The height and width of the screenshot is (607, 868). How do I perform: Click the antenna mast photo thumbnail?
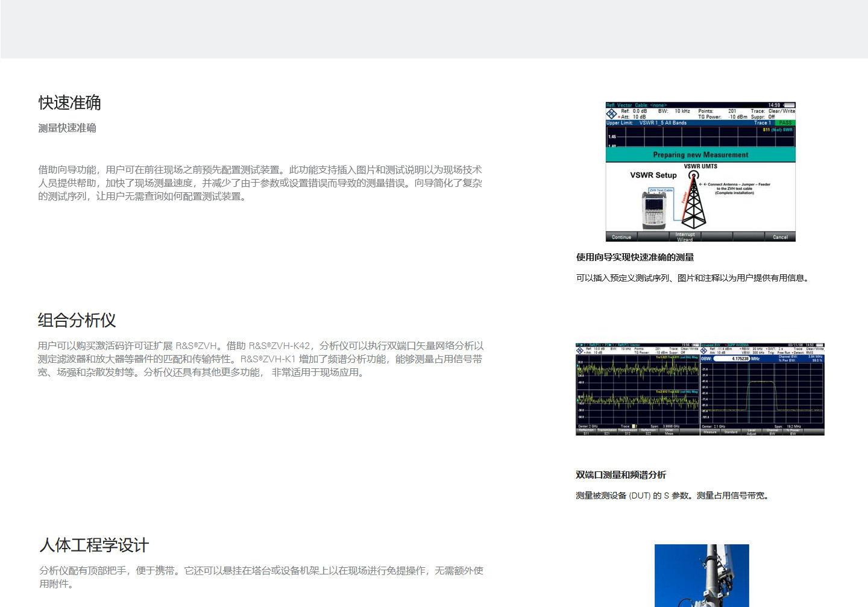pos(702,575)
